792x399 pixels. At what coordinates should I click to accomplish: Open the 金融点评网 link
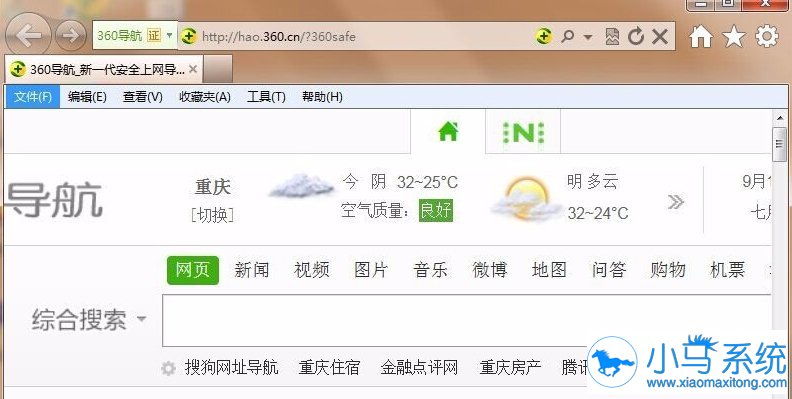419,367
